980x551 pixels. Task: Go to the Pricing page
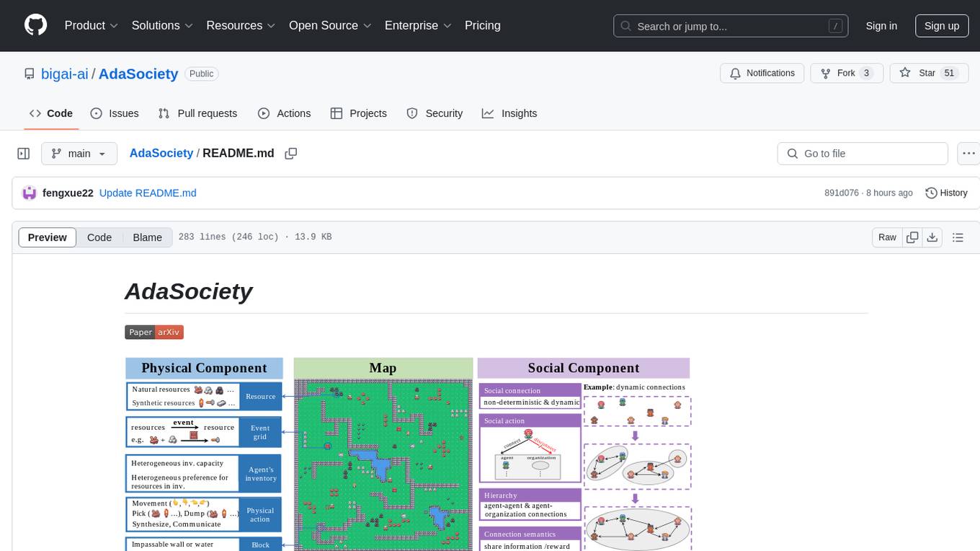(483, 25)
